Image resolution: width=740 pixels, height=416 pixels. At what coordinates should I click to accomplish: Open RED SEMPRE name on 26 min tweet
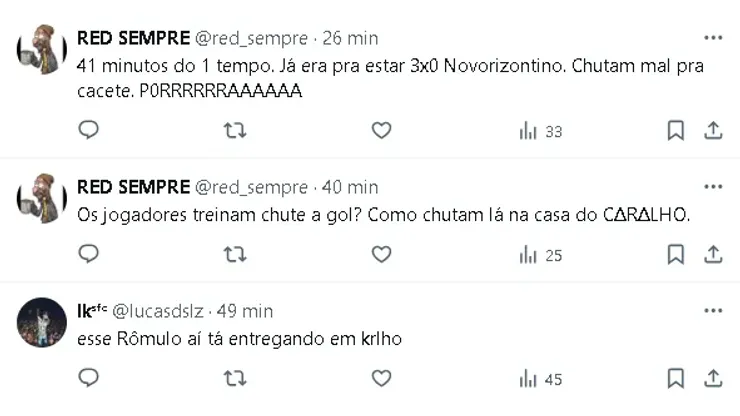pyautogui.click(x=132, y=38)
